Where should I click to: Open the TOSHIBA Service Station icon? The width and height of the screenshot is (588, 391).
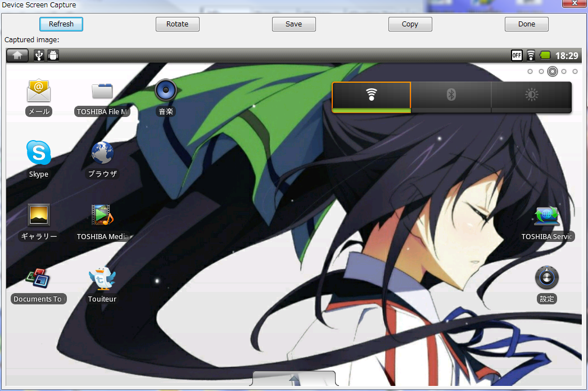click(x=547, y=216)
